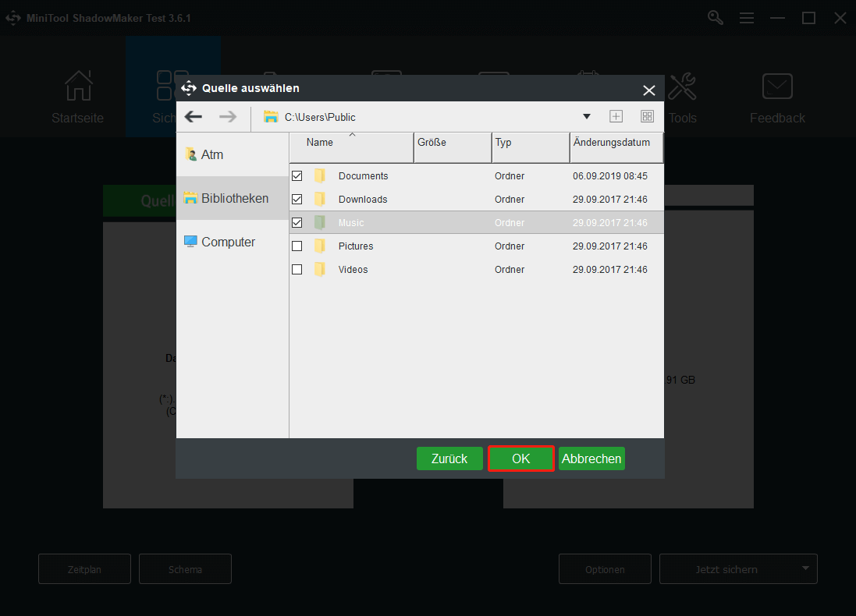Switch to icon view using the grid icon
This screenshot has height=616, width=856.
pyautogui.click(x=647, y=115)
